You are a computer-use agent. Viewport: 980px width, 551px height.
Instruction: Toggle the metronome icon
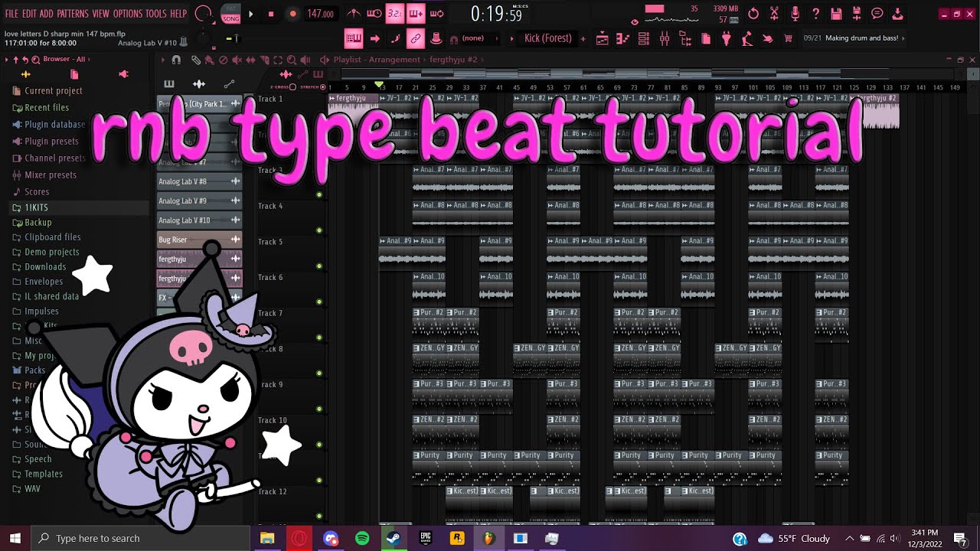pos(354,14)
